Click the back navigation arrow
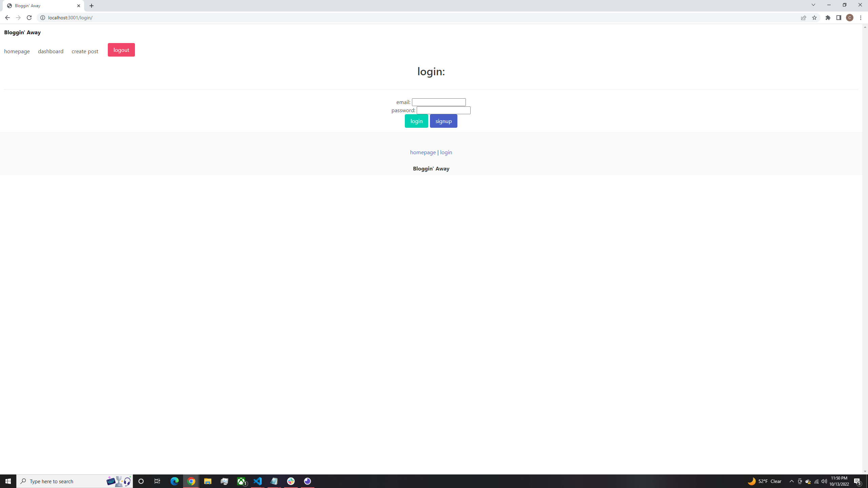This screenshot has height=488, width=868. [x=7, y=17]
